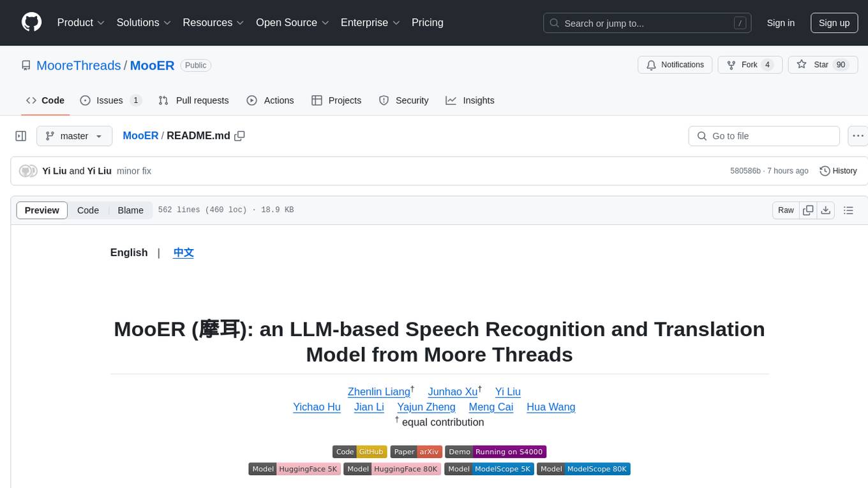Viewport: 868px width, 488px height.
Task: Select the Code view
Action: click(88, 210)
